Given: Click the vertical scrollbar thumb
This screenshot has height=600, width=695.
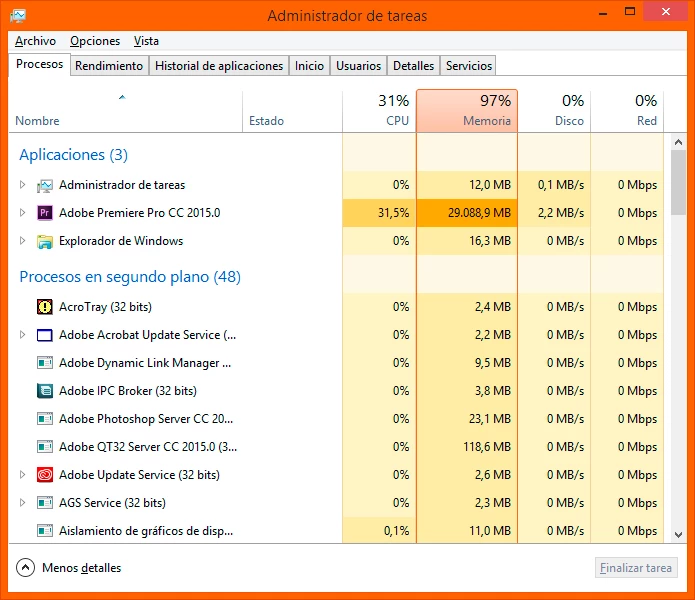Looking at the screenshot, I should click(678, 183).
